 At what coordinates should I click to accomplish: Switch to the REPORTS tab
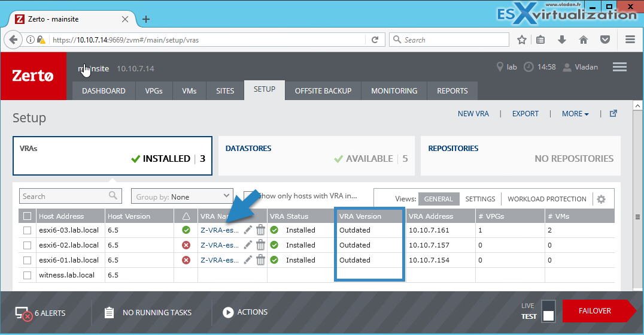pos(452,91)
